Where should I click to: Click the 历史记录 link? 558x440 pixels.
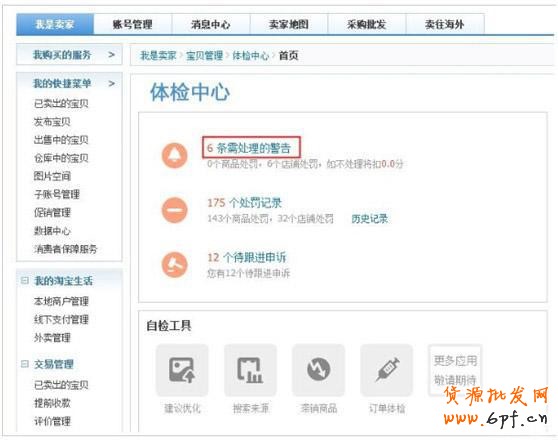pos(369,219)
